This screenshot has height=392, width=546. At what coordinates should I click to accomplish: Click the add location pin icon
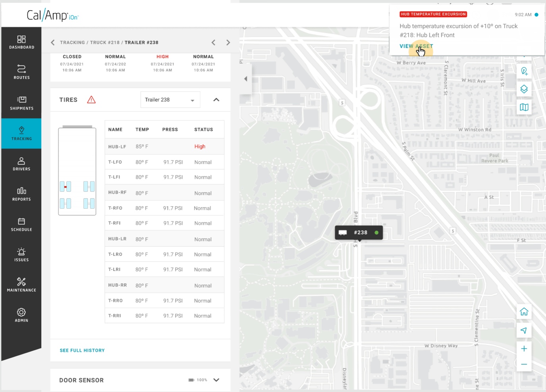(524, 71)
